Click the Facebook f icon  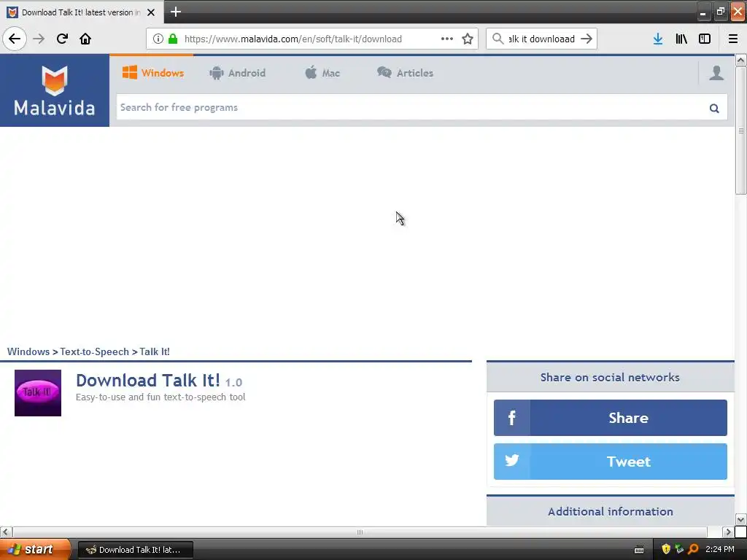pos(511,418)
